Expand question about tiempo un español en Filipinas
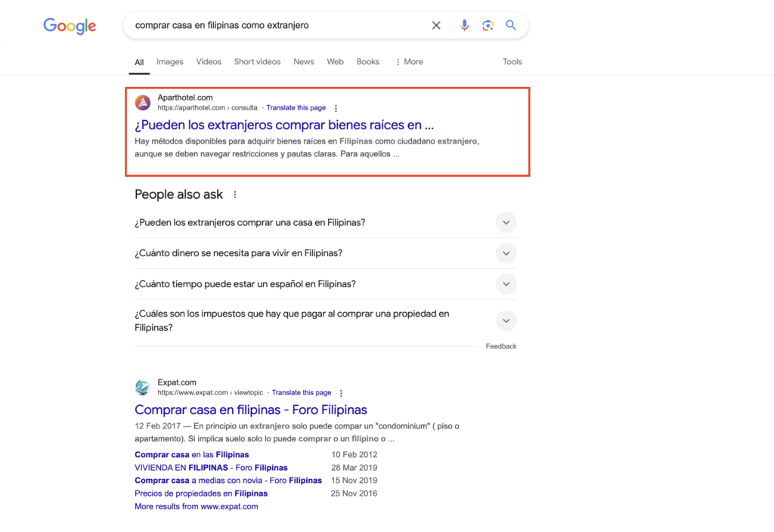 tap(325, 284)
